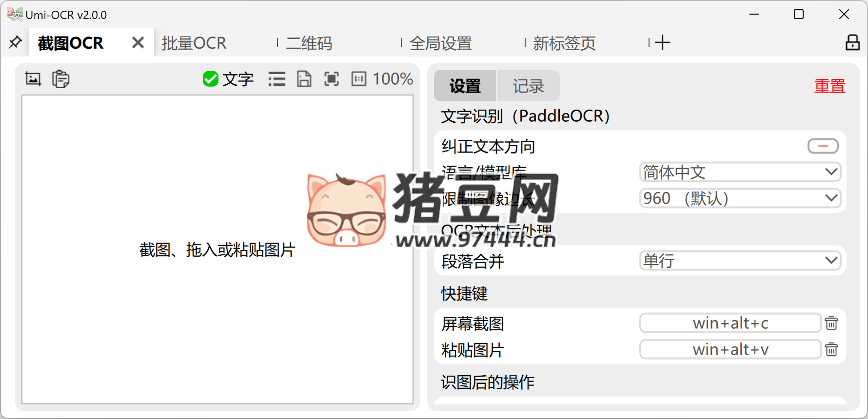The width and height of the screenshot is (868, 419).
Task: Click the screenshot capture icon
Action: point(33,79)
